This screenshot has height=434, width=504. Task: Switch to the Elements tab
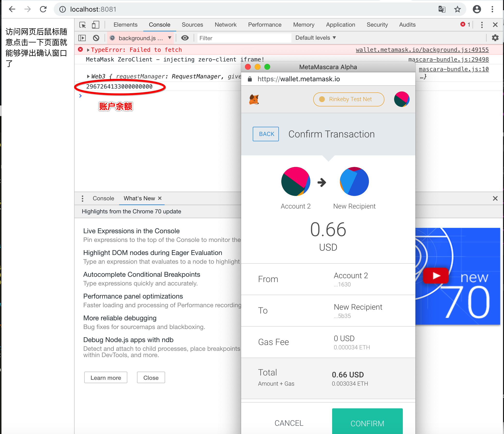[x=125, y=25]
